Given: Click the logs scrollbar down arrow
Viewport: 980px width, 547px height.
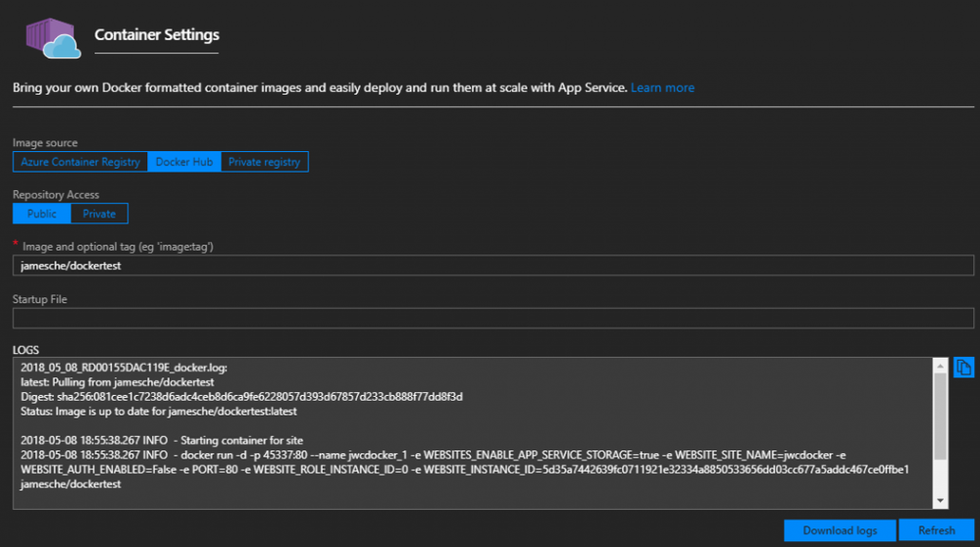Looking at the screenshot, I should (x=940, y=501).
